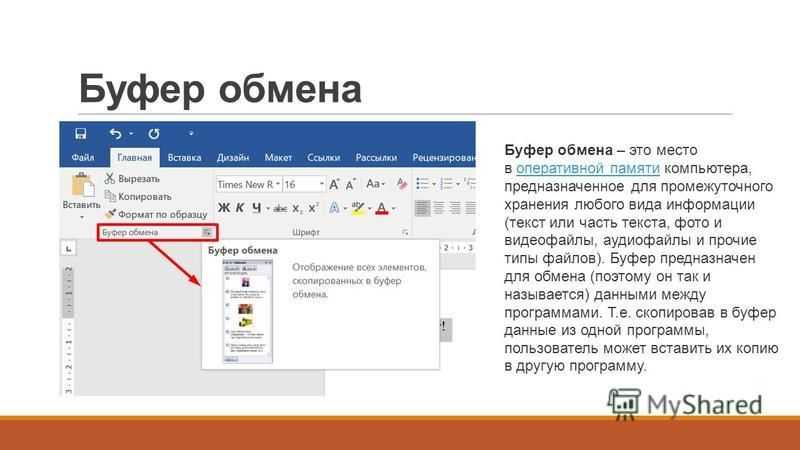This screenshot has height=450, width=800.
Task: Open the Файл tab
Action: 83,158
